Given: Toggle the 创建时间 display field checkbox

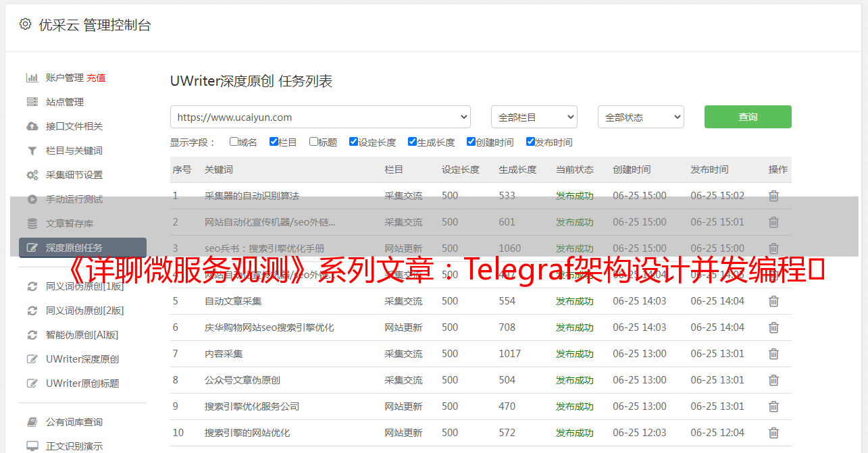Looking at the screenshot, I should tap(471, 142).
